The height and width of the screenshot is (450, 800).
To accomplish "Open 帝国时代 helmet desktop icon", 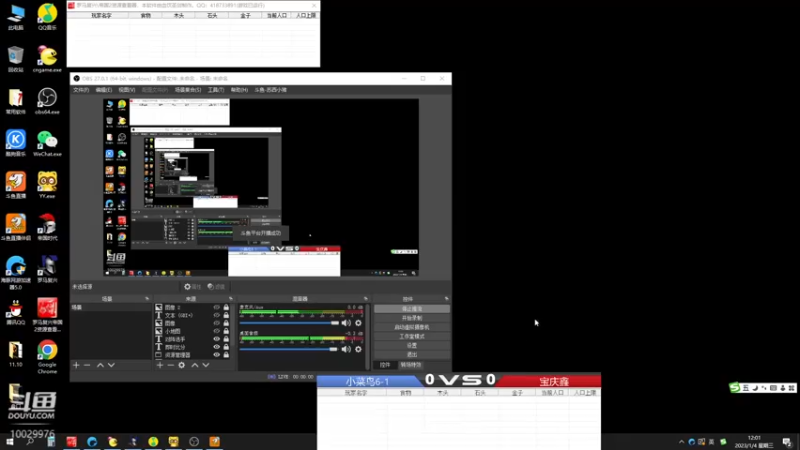I will [47, 227].
